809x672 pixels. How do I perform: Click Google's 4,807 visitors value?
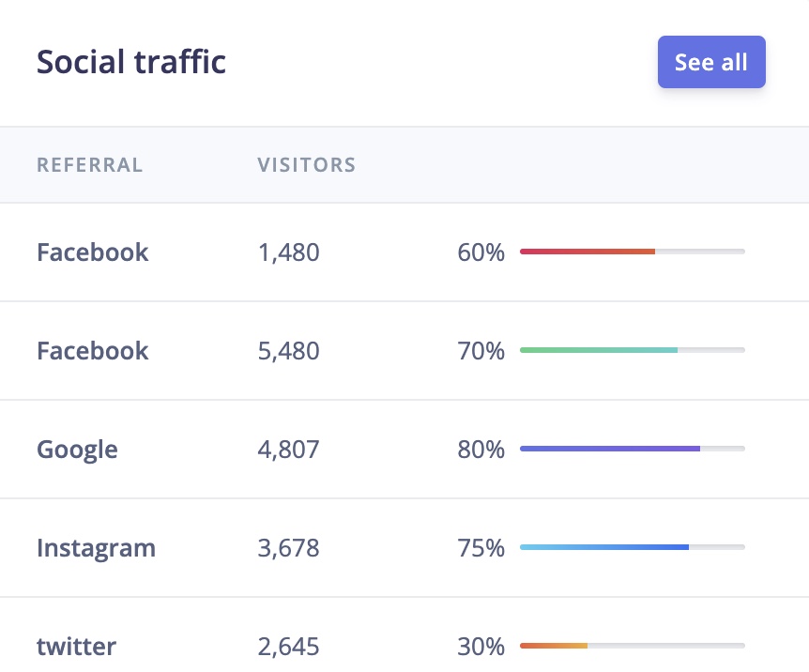(x=288, y=450)
